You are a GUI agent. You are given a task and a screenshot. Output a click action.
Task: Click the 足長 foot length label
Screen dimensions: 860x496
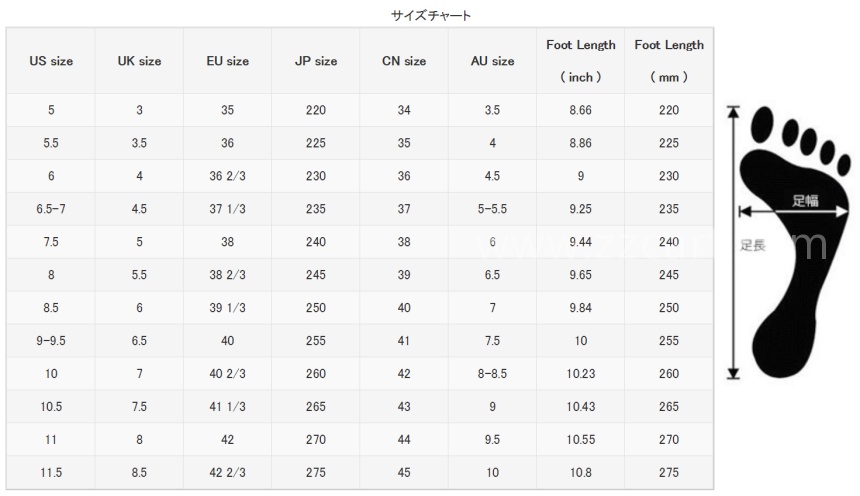point(752,245)
